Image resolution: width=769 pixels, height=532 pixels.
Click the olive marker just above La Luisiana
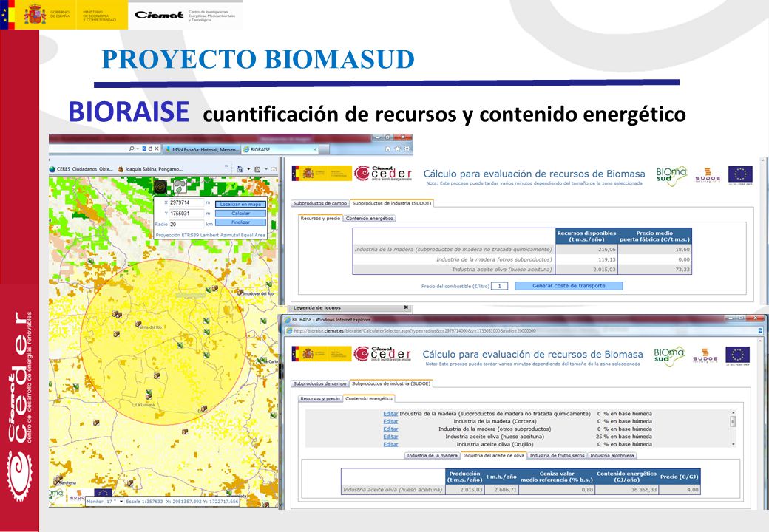149,393
